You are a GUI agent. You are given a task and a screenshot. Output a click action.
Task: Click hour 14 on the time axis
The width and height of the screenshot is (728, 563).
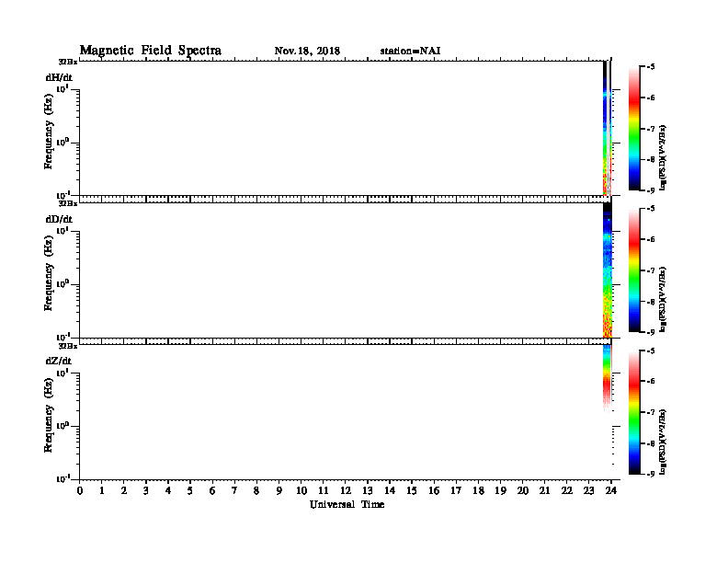tap(390, 491)
